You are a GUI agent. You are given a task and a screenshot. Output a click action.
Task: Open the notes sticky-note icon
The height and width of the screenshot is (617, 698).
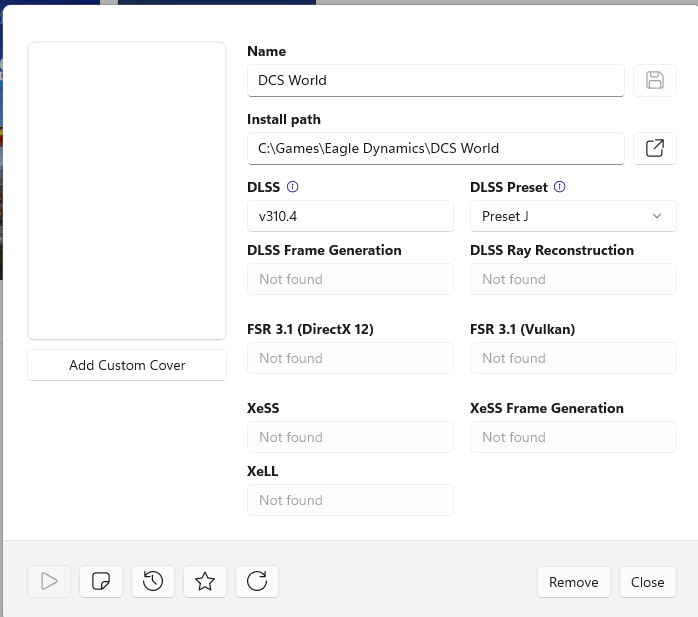(x=101, y=581)
